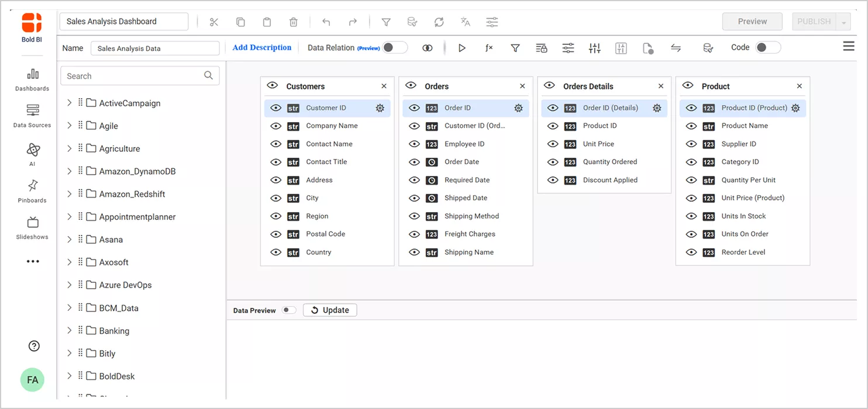Open the fx expression editor icon
This screenshot has width=868, height=409.
click(489, 48)
